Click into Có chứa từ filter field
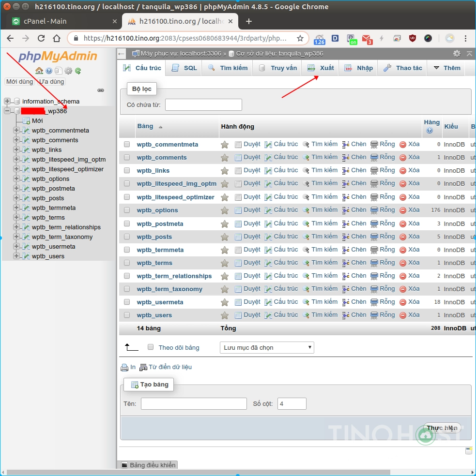Screen dimensions: 476x476 (x=203, y=105)
